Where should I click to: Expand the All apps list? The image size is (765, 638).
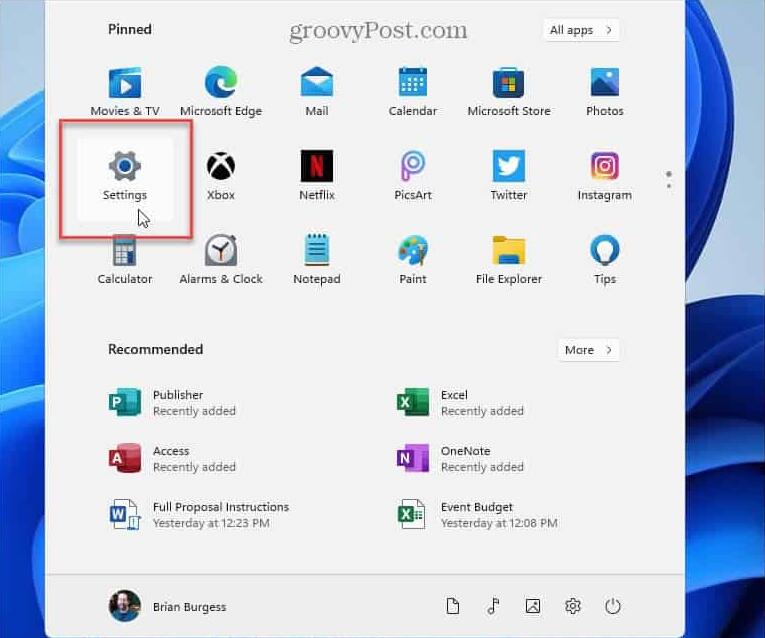point(581,30)
